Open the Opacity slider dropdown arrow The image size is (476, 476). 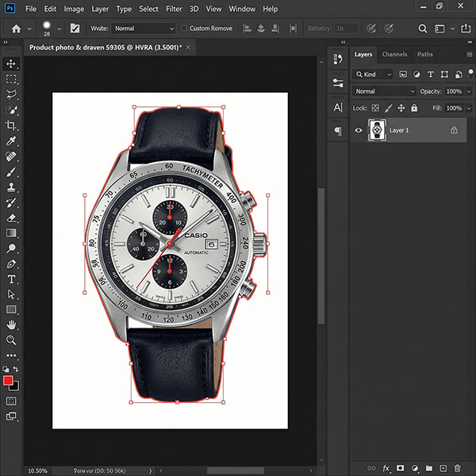coord(469,91)
